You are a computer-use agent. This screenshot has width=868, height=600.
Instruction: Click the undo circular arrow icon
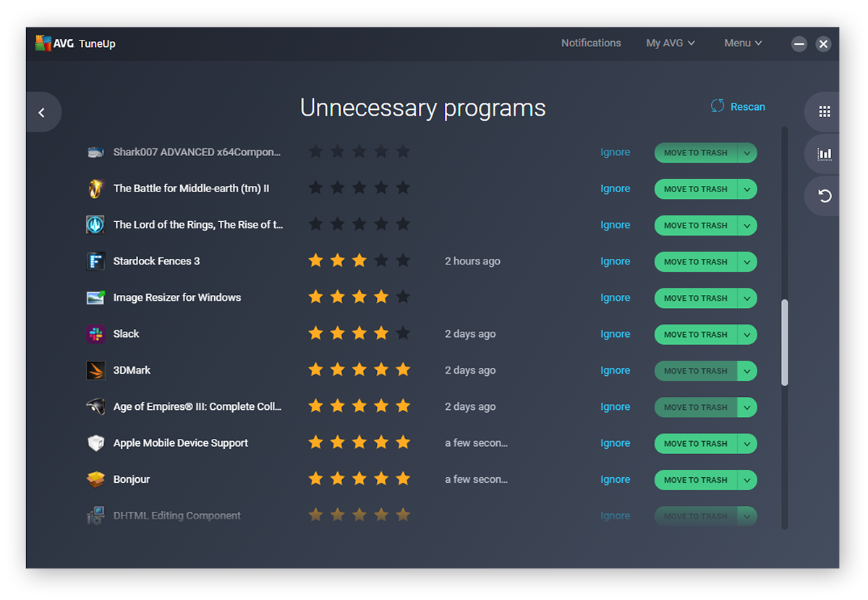[824, 196]
